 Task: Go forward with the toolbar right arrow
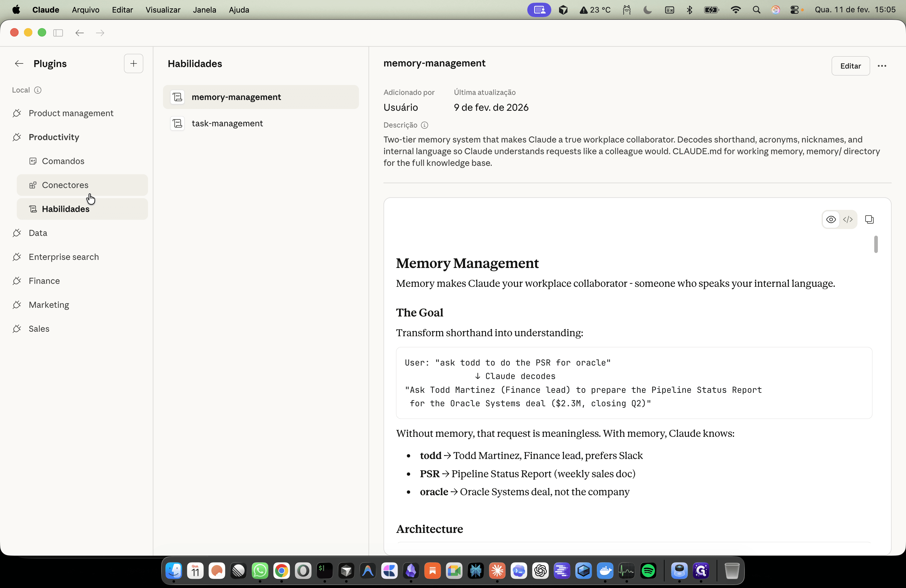[x=100, y=33]
